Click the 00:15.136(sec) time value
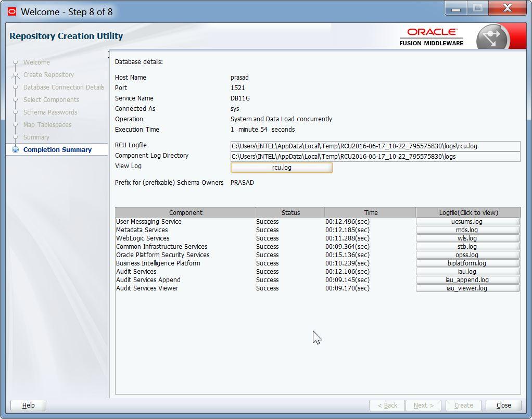This screenshot has height=419, width=532. pos(347,255)
